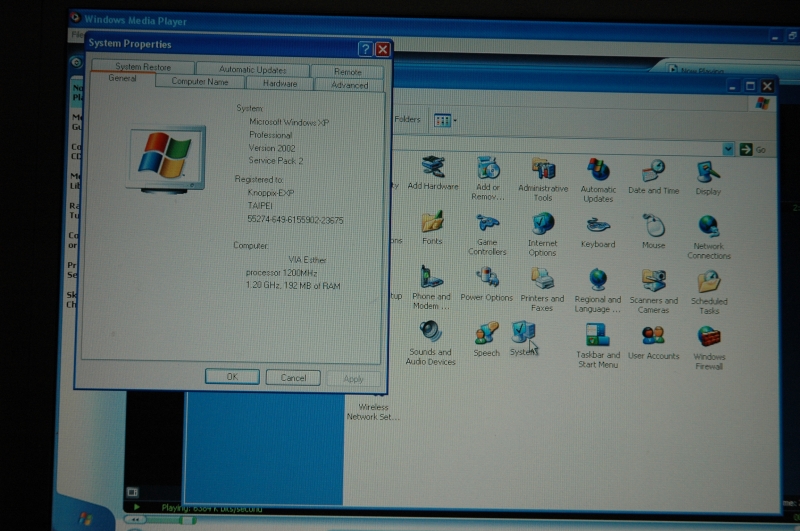The width and height of the screenshot is (800, 531).
Task: Open User Accounts icon
Action: 654,343
